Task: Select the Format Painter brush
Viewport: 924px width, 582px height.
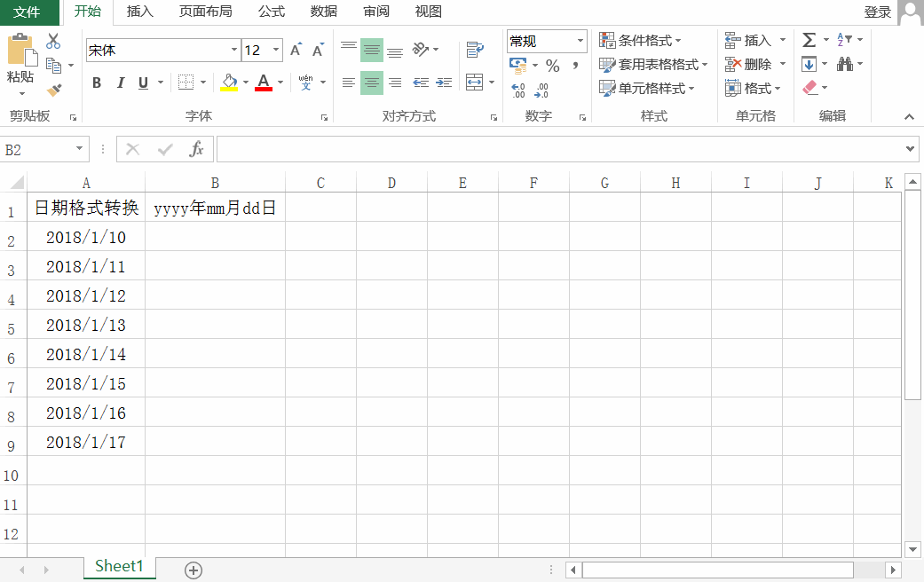Action: tap(53, 90)
